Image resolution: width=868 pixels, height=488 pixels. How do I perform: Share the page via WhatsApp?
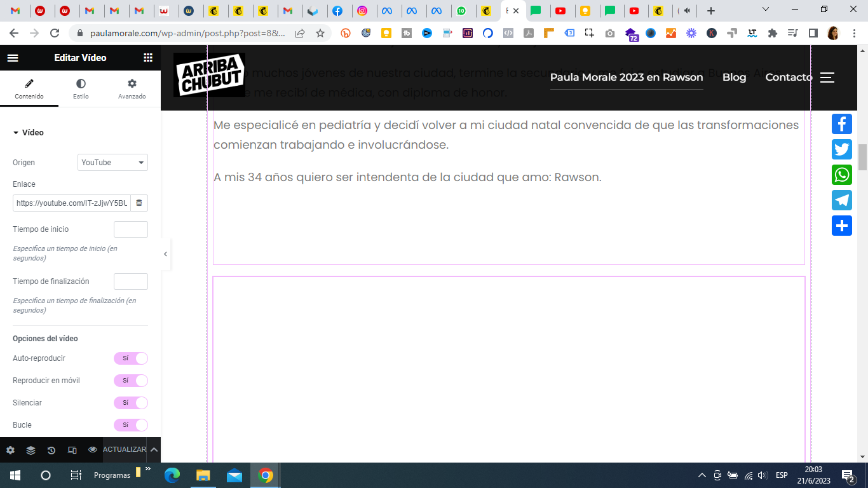(842, 175)
